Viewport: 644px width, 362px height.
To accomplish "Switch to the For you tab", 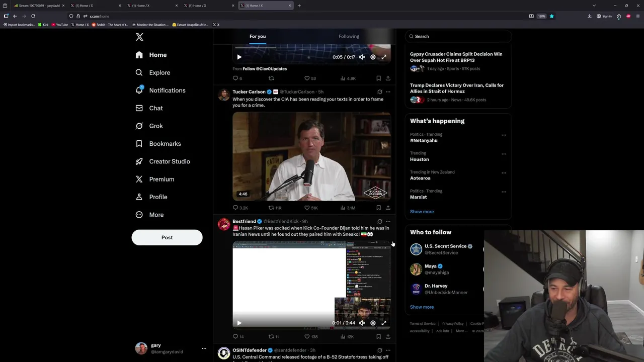I will [258, 36].
